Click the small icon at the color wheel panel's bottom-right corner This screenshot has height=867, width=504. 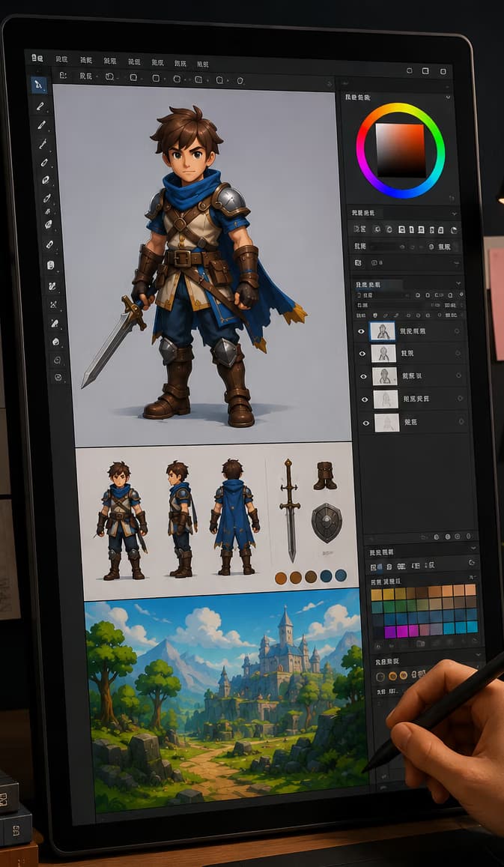(452, 197)
